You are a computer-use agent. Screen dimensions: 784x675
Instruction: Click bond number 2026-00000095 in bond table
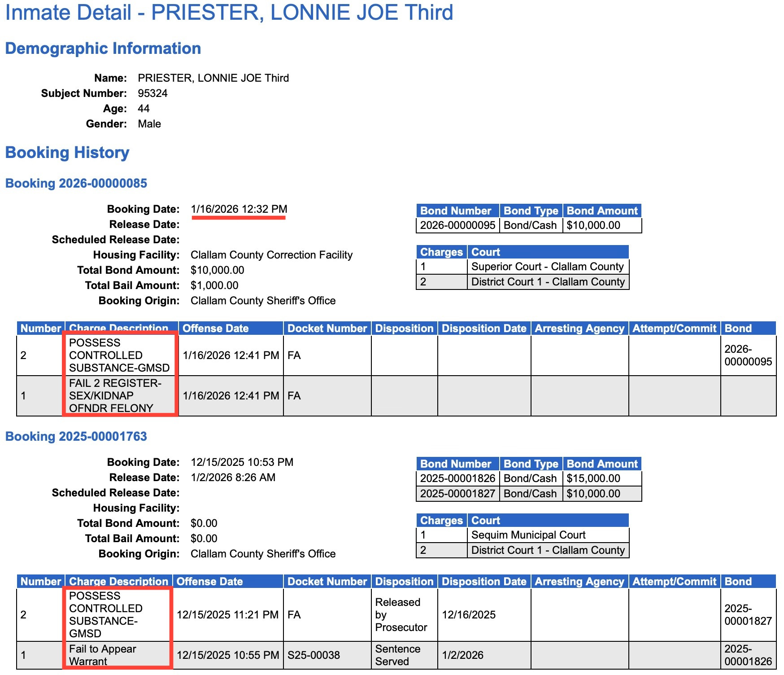[x=457, y=225]
